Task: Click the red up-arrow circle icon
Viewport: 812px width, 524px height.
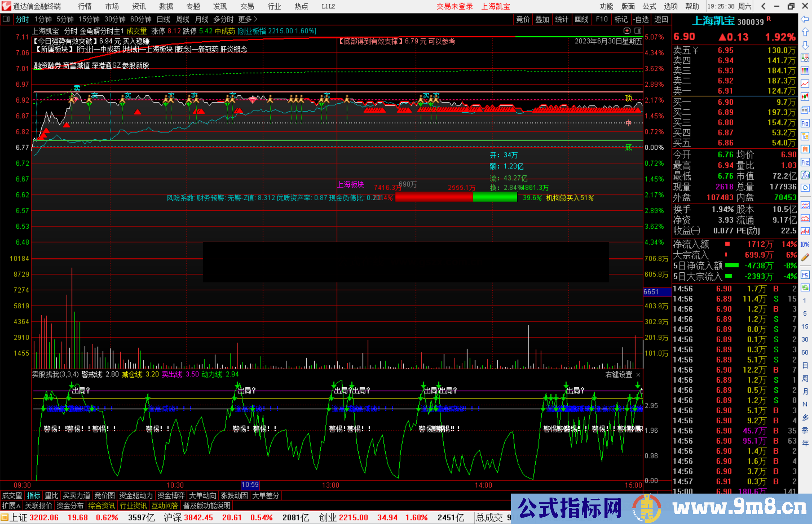Action: [x=627, y=31]
